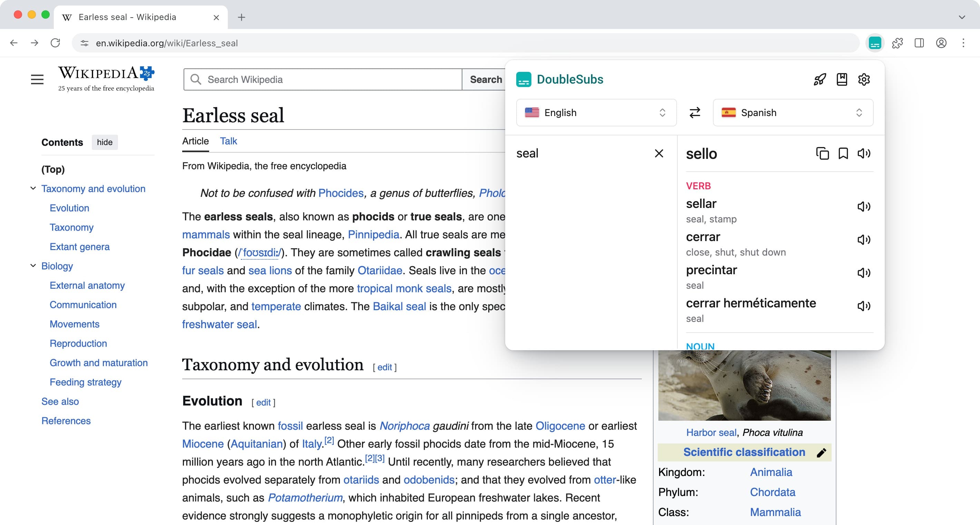Edit the Evolution subsection
Image resolution: width=980 pixels, height=525 pixels.
[263, 402]
